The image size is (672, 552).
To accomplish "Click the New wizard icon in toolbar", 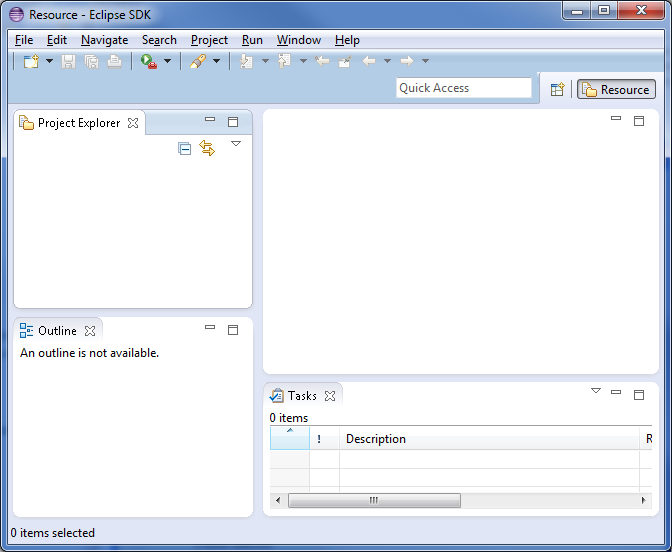I will [x=31, y=61].
